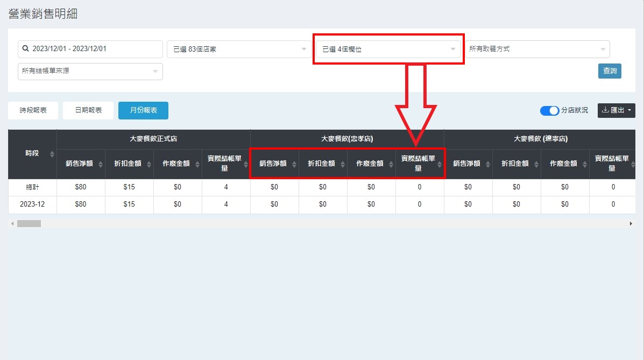Select the 日期報表 tab

click(x=88, y=110)
